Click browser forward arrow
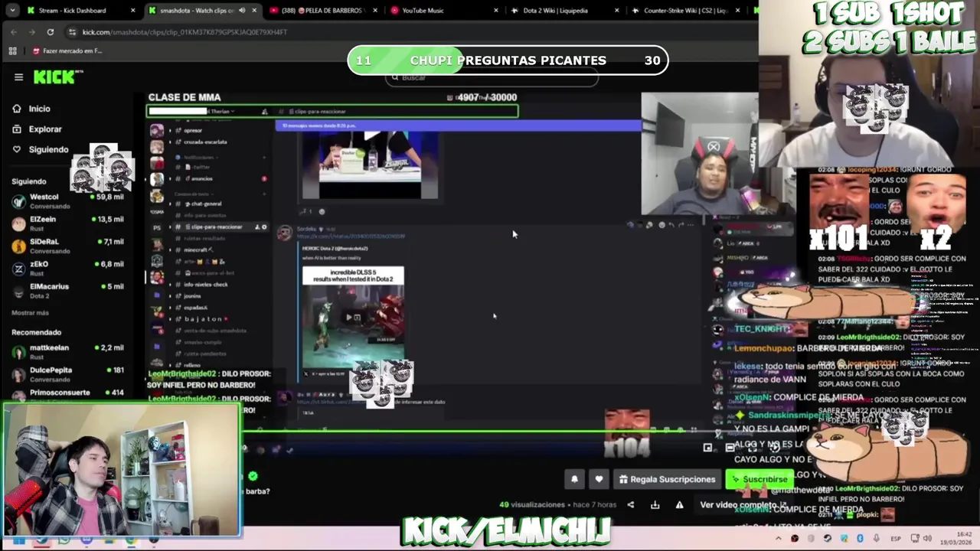Screen dimensions: 980x551 coord(32,32)
